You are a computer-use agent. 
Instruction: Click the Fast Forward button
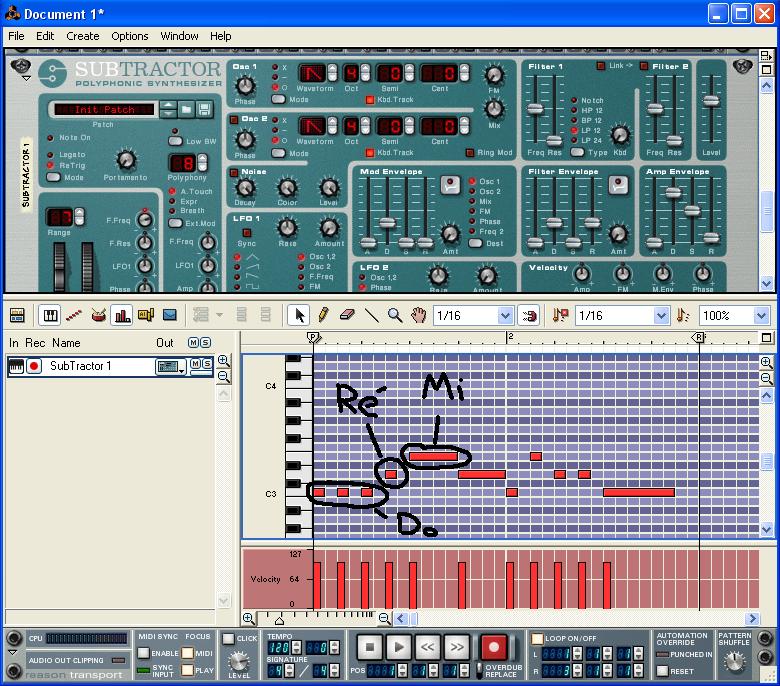coord(456,647)
